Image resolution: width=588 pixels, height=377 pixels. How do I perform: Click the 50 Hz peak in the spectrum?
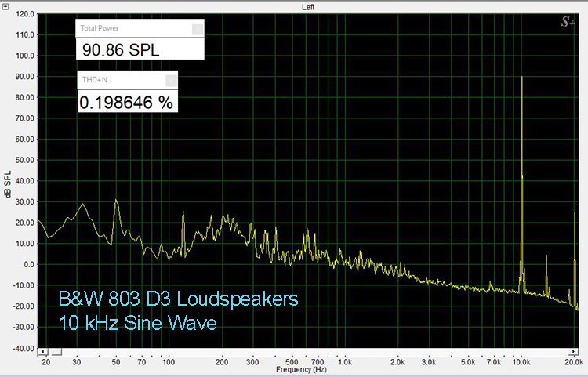tap(116, 204)
